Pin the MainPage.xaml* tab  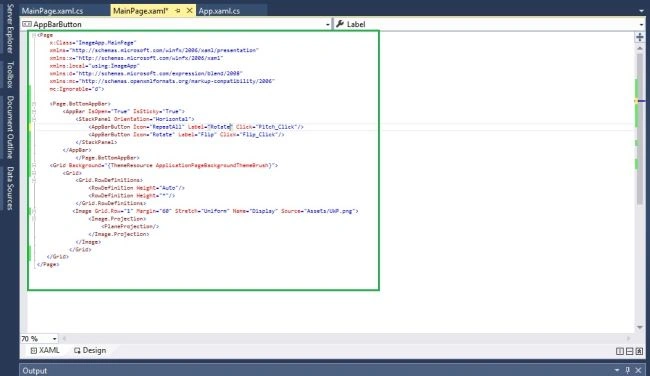(178, 11)
